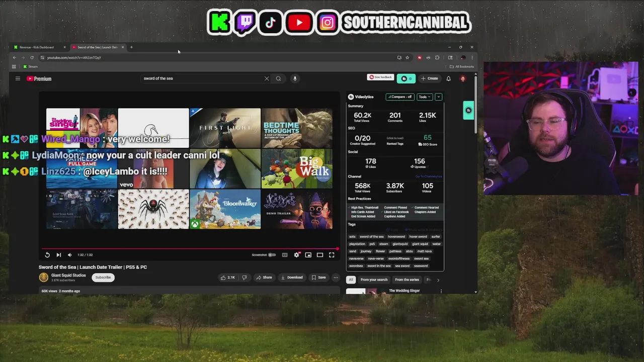This screenshot has height=362, width=644.
Task: Like the video with thumbs up
Action: pyautogui.click(x=227, y=278)
